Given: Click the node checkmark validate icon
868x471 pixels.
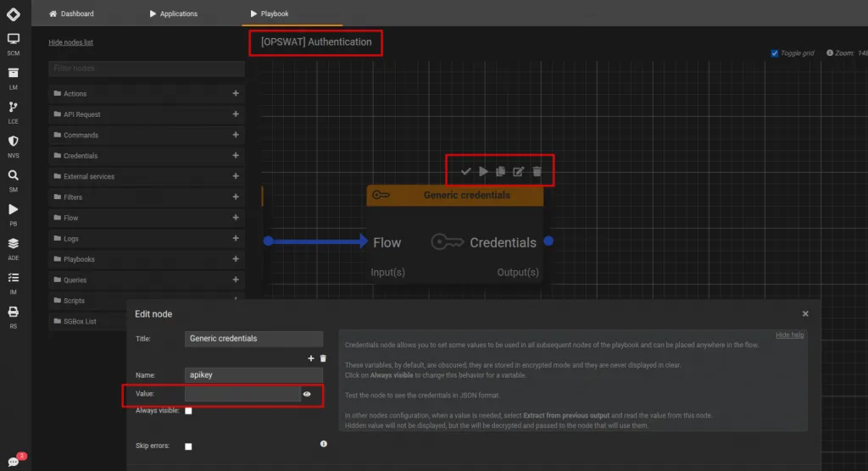Looking at the screenshot, I should click(x=465, y=172).
